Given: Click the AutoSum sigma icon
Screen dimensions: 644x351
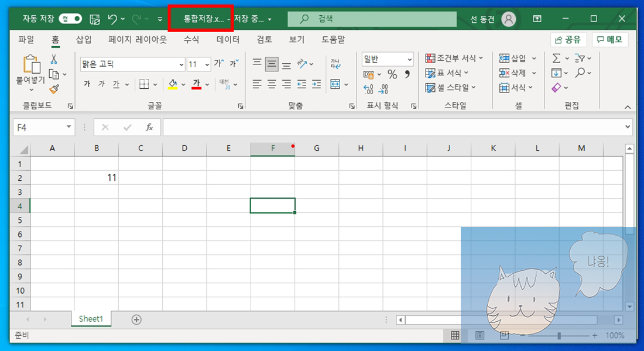Looking at the screenshot, I should (x=557, y=58).
